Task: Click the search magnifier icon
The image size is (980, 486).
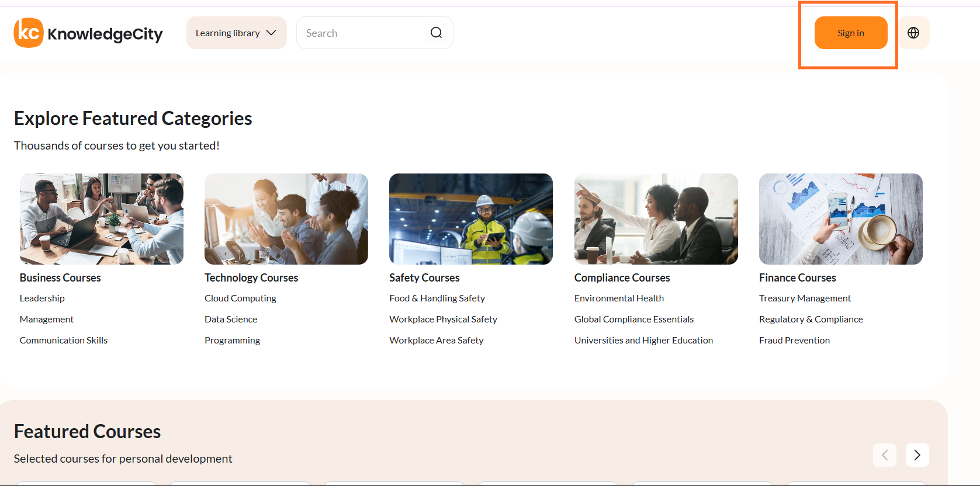Action: (x=436, y=33)
